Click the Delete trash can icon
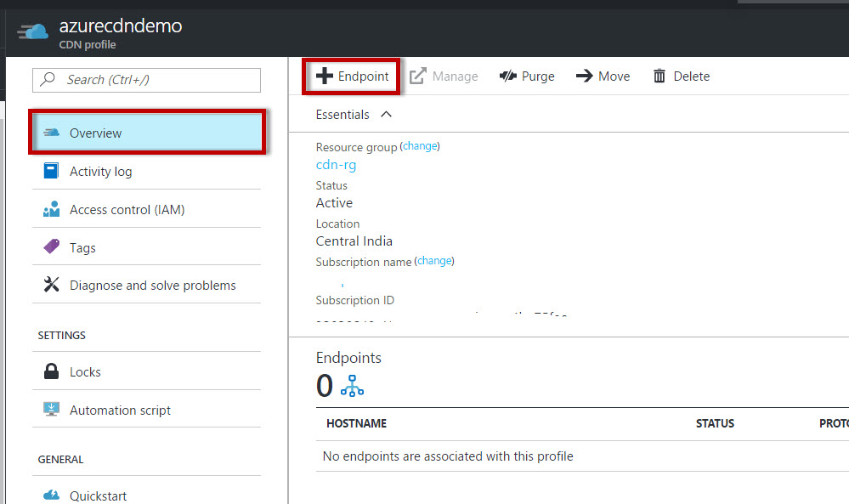 coord(659,76)
